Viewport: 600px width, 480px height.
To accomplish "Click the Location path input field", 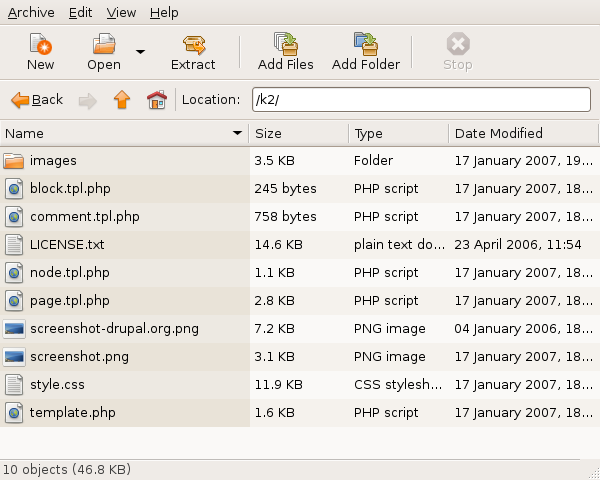I will pos(420,100).
